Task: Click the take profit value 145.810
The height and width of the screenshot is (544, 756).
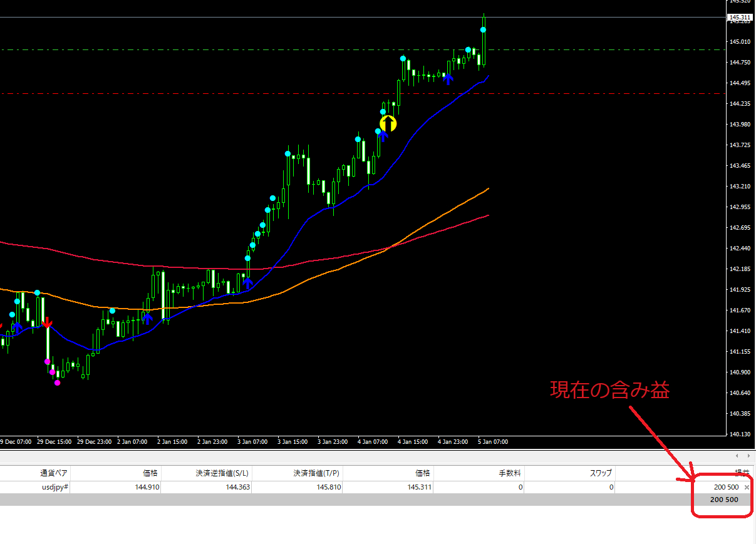Action: pos(329,487)
